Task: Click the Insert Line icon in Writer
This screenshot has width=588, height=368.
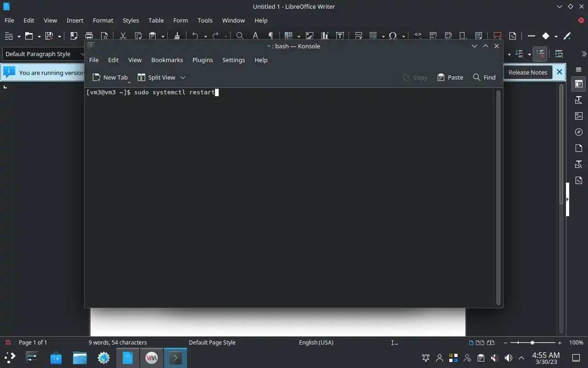Action: (x=531, y=36)
